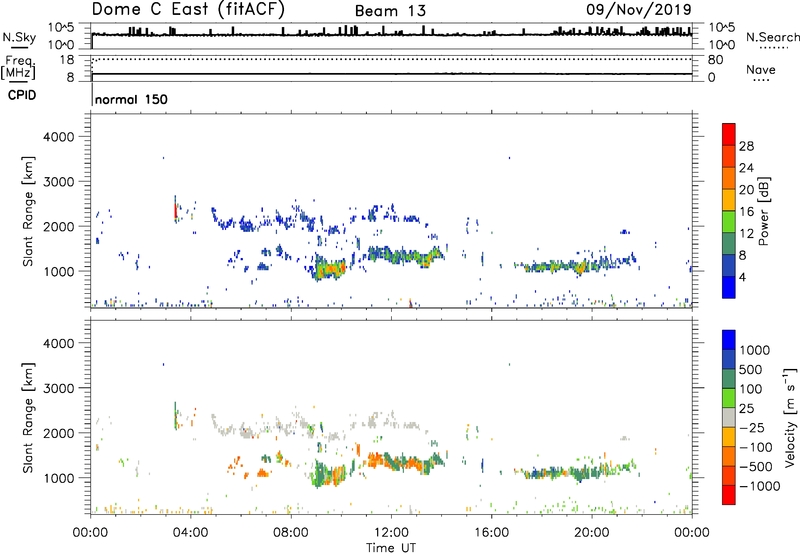Click the '04:00' time axis label
The height and width of the screenshot is (554, 800).
click(x=190, y=533)
